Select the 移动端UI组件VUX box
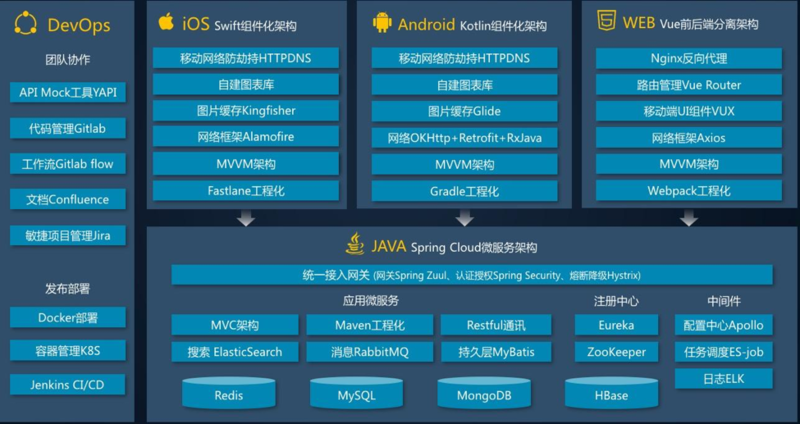This screenshot has width=800, height=424. (689, 111)
